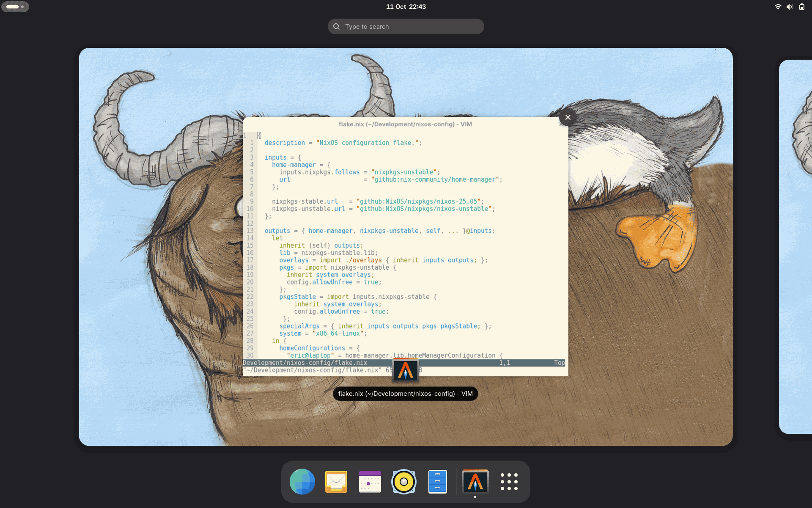The height and width of the screenshot is (508, 812).
Task: Close the flake.nix VIM window preview
Action: pyautogui.click(x=568, y=117)
